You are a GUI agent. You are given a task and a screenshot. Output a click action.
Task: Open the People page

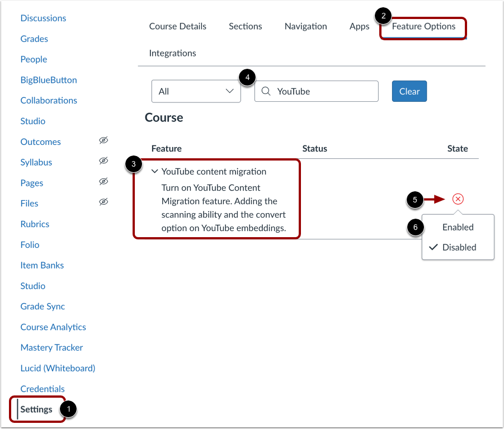(x=34, y=59)
